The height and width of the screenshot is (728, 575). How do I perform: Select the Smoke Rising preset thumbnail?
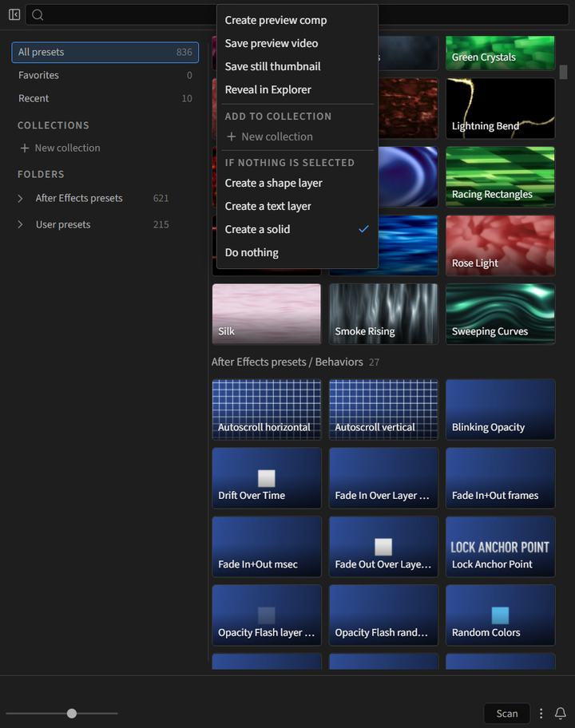click(383, 314)
